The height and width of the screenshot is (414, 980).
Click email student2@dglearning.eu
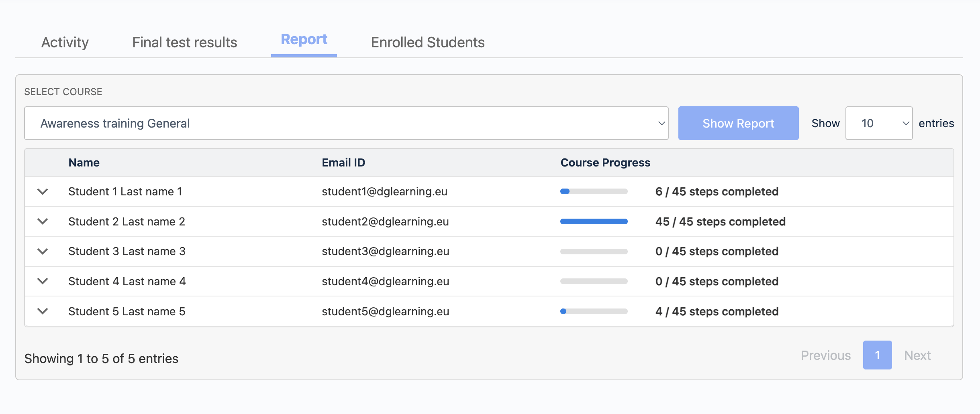tap(385, 221)
